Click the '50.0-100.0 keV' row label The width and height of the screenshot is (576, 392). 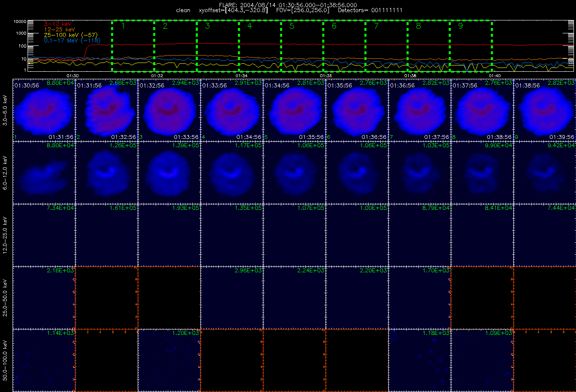point(5,360)
